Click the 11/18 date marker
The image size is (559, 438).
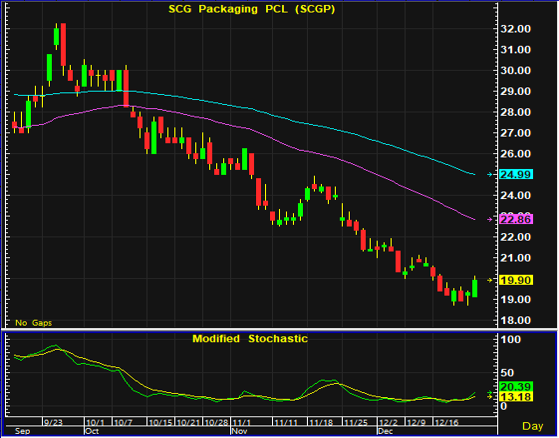tap(321, 422)
